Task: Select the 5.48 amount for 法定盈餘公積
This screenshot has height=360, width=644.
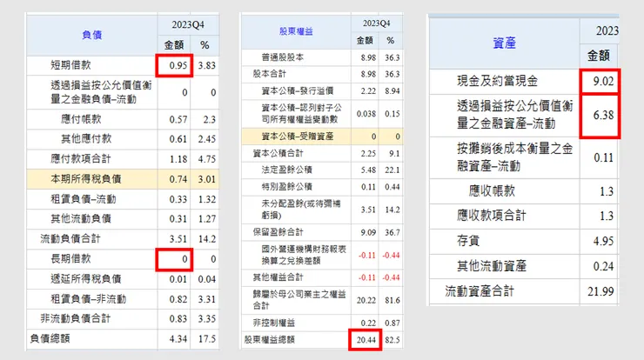Action: tap(368, 170)
